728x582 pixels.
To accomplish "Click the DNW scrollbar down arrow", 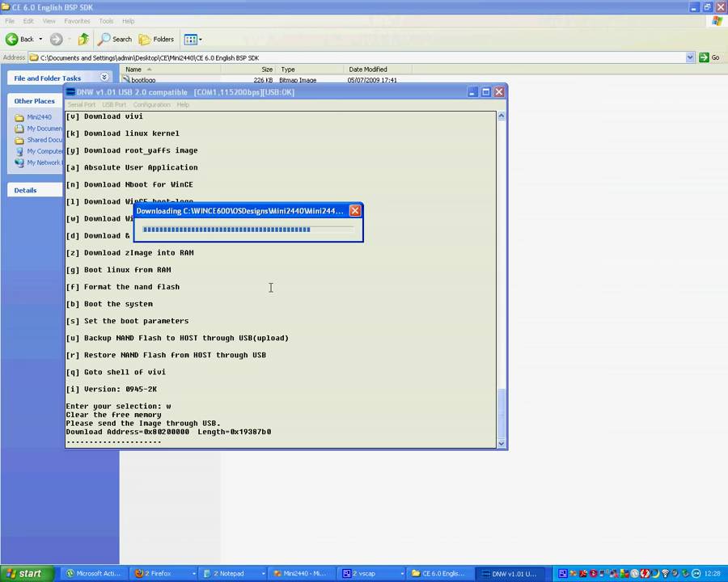I will click(502, 443).
